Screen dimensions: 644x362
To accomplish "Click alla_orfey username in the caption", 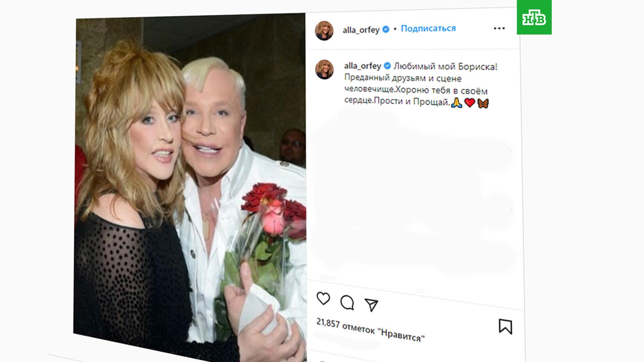I will point(362,66).
